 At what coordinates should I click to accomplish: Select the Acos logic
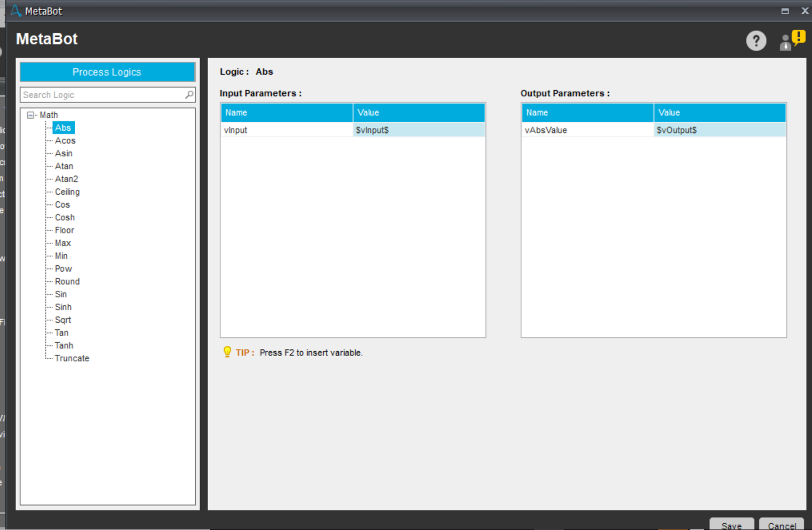pos(65,140)
